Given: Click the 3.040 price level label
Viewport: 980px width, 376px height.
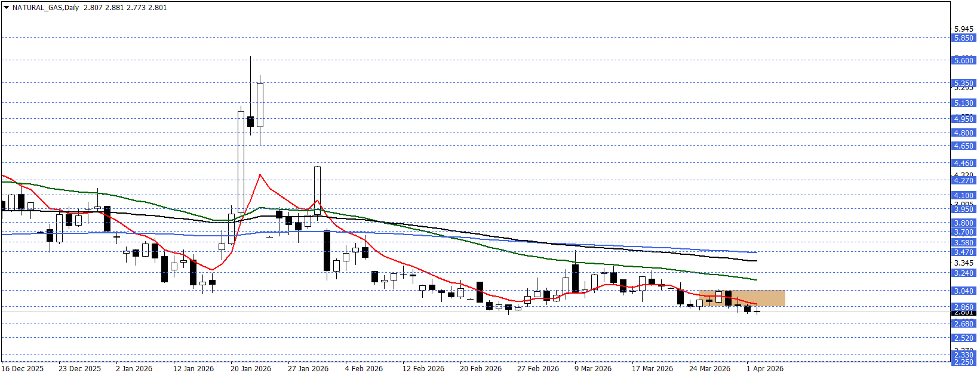Looking at the screenshot, I should click(x=963, y=291).
